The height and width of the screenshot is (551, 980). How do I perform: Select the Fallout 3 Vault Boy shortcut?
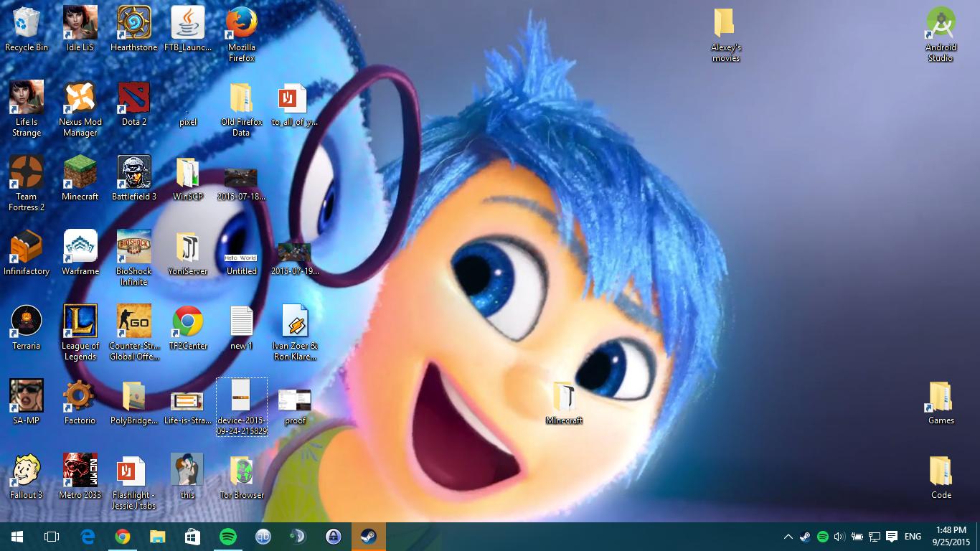[27, 476]
